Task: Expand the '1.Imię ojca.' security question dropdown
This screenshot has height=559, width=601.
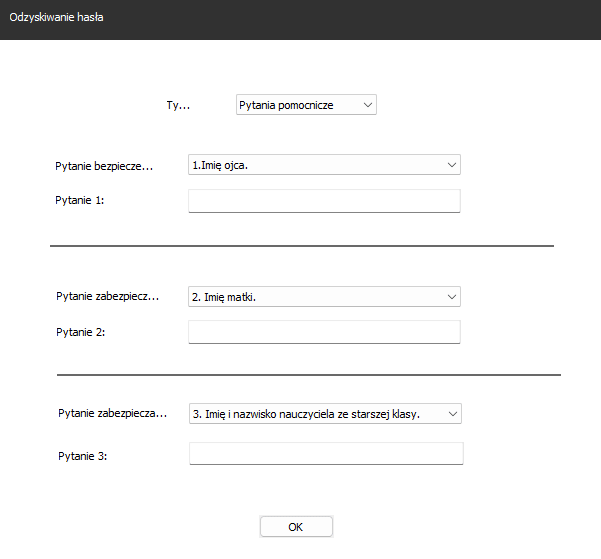Action: pos(324,165)
